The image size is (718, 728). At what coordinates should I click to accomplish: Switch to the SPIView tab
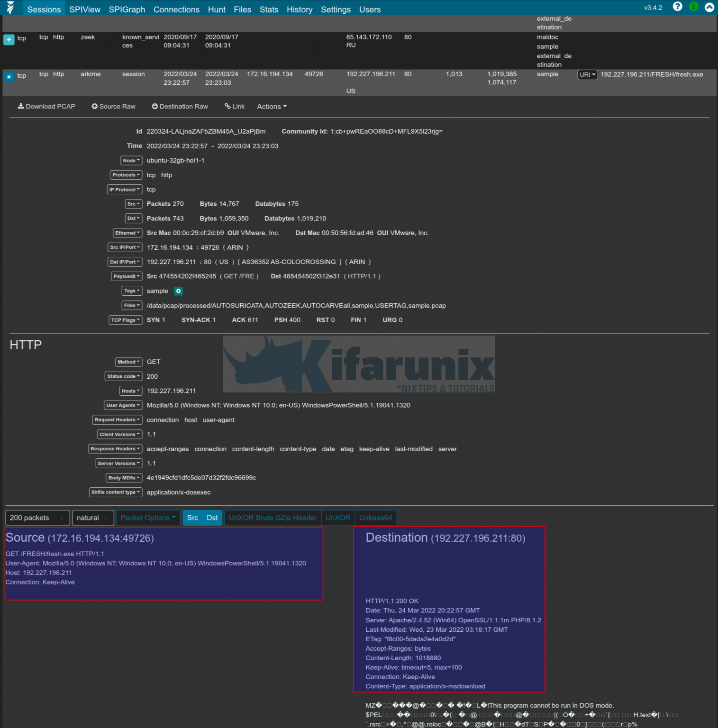[85, 9]
